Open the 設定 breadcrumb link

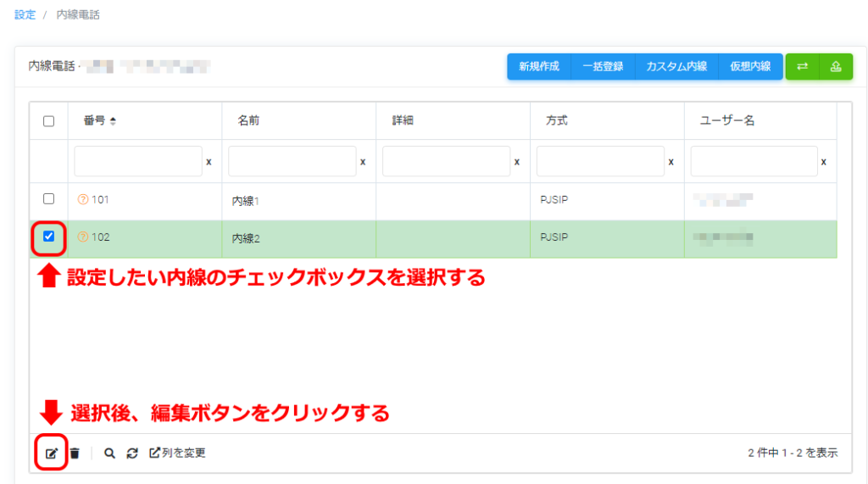coord(25,15)
